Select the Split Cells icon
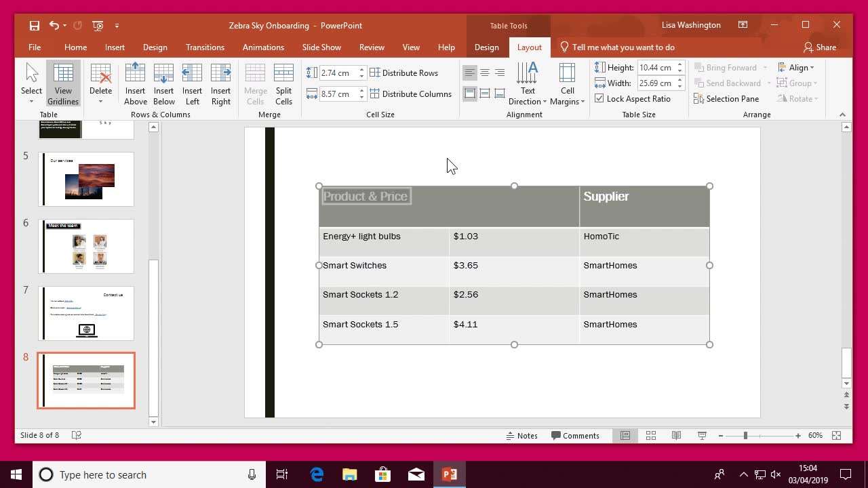868x488 pixels. 283,81
